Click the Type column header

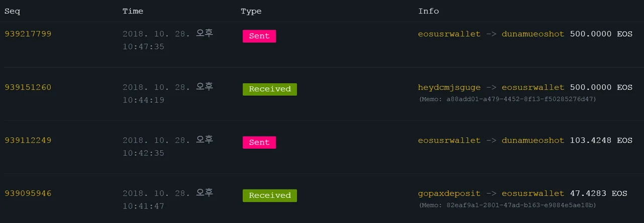251,11
